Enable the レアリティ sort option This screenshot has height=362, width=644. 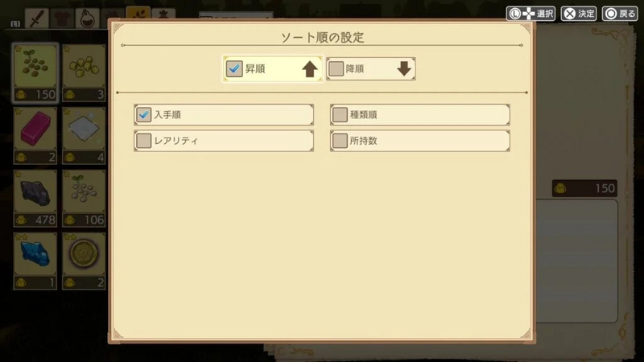click(x=224, y=141)
